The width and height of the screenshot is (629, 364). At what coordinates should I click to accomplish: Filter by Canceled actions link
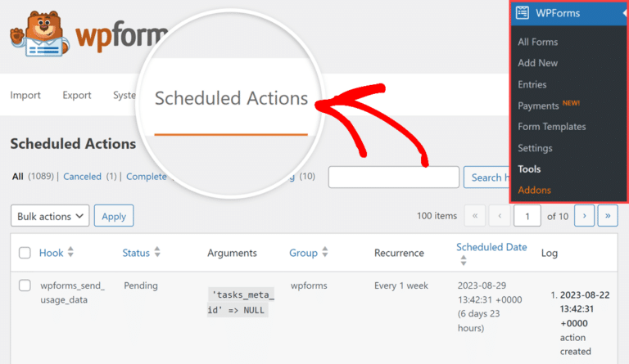click(x=82, y=177)
